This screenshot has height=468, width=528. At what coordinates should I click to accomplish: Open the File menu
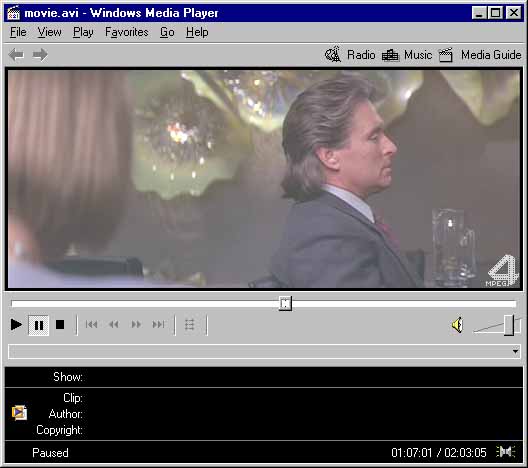[x=18, y=32]
